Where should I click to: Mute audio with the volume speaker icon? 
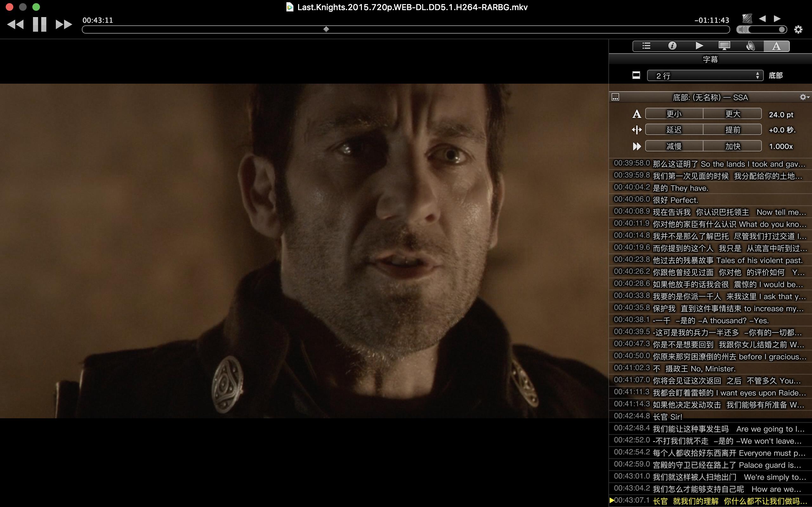point(743,29)
